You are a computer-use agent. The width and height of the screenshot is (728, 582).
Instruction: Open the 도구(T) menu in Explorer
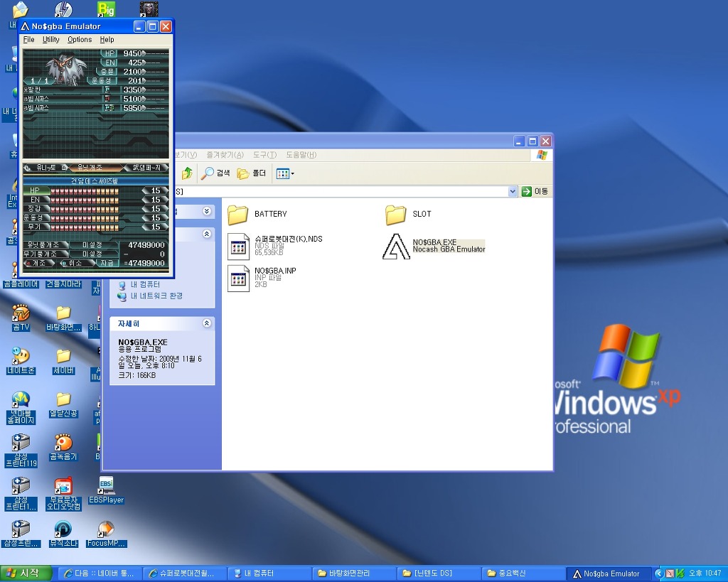click(264, 154)
